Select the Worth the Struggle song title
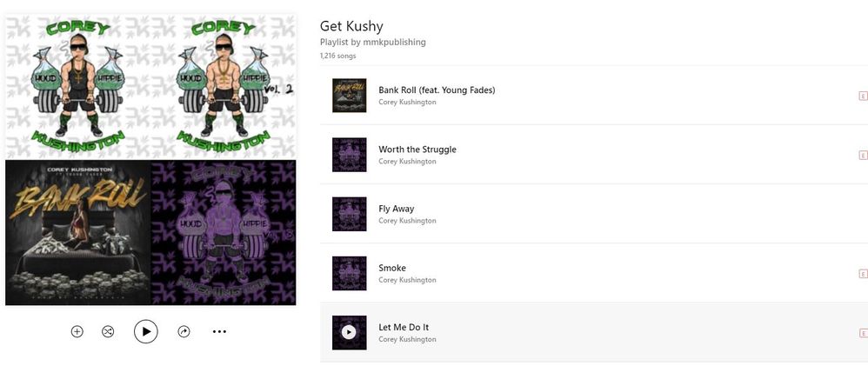Image resolution: width=868 pixels, height=366 pixels. point(417,150)
